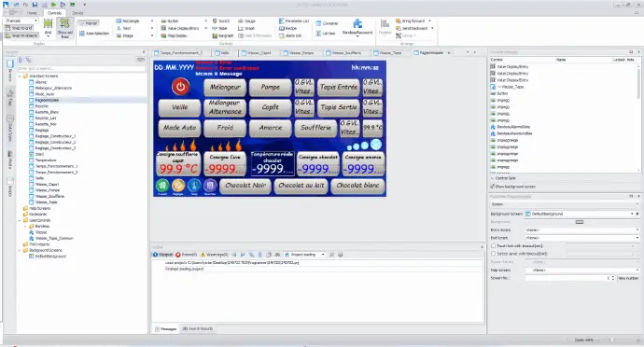Click the Soufflerie button on HMI screen

click(315, 128)
